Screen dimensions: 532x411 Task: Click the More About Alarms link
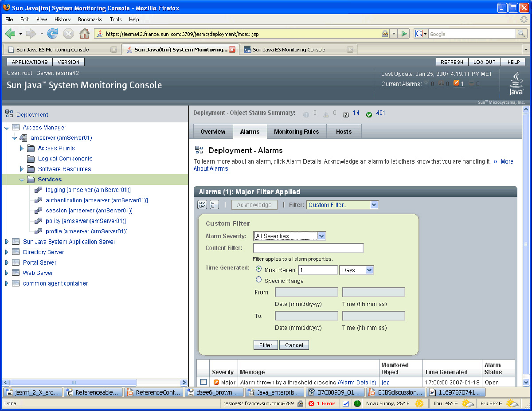(x=353, y=165)
